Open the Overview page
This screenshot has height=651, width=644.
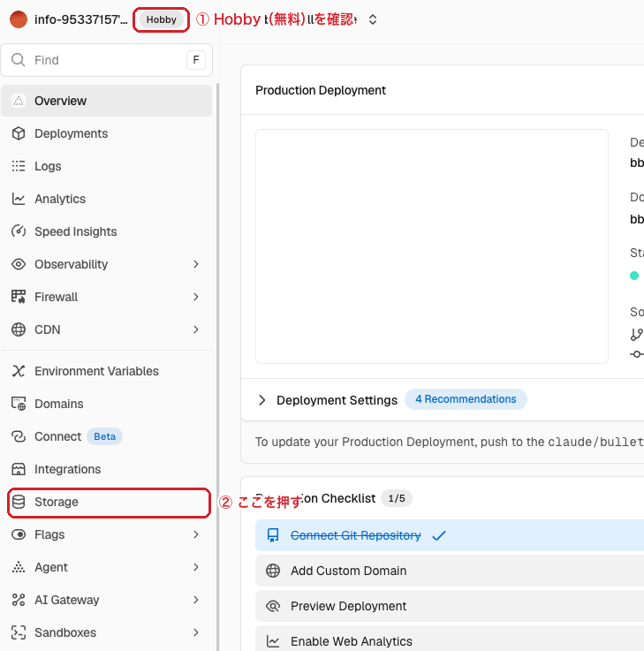pyautogui.click(x=106, y=101)
